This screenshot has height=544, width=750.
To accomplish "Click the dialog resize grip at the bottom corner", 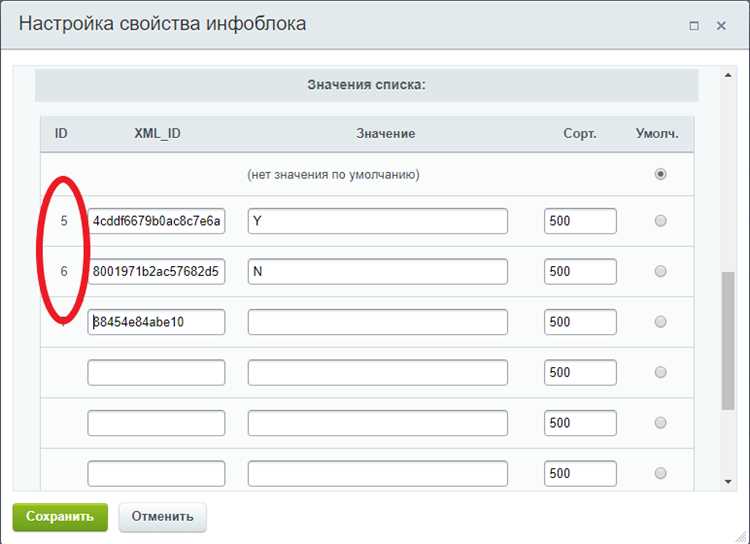I will point(743,537).
